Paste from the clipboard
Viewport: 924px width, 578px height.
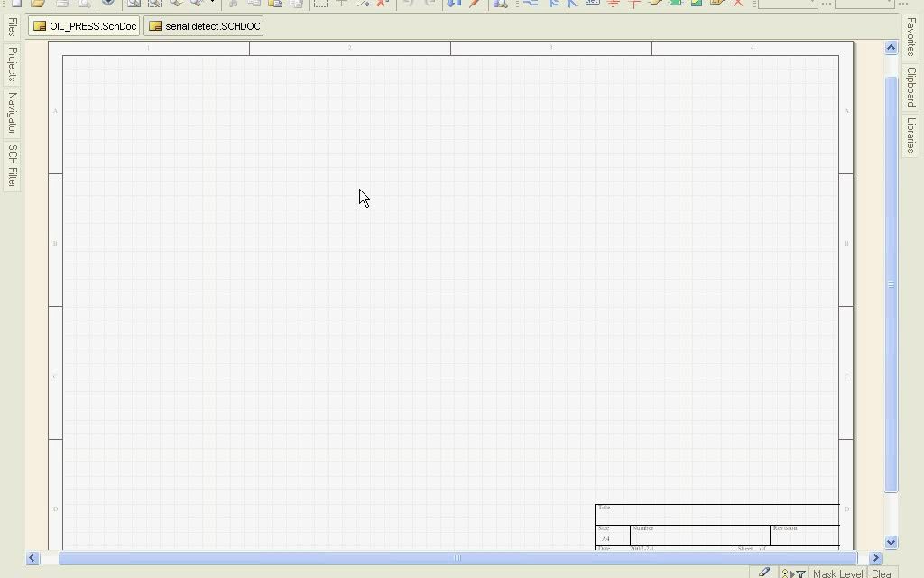tap(274, 5)
